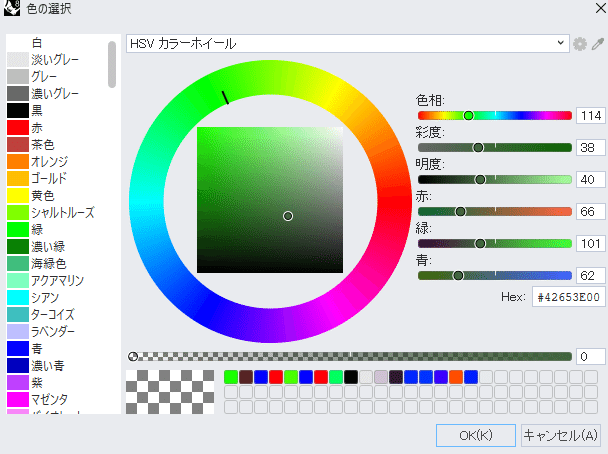This screenshot has height=454, width=608.
Task: Pick 茶色 in the named colors
Action: 56,145
